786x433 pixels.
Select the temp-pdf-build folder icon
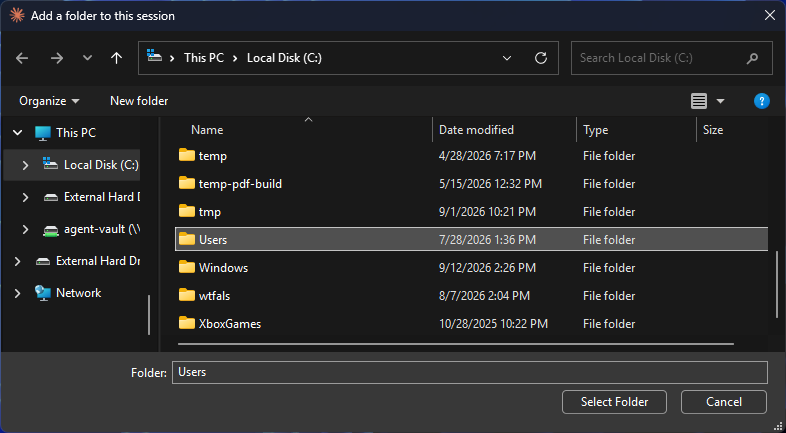(x=186, y=183)
